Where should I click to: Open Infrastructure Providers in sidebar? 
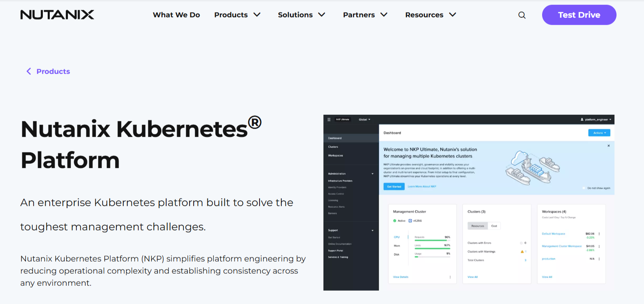coord(340,181)
